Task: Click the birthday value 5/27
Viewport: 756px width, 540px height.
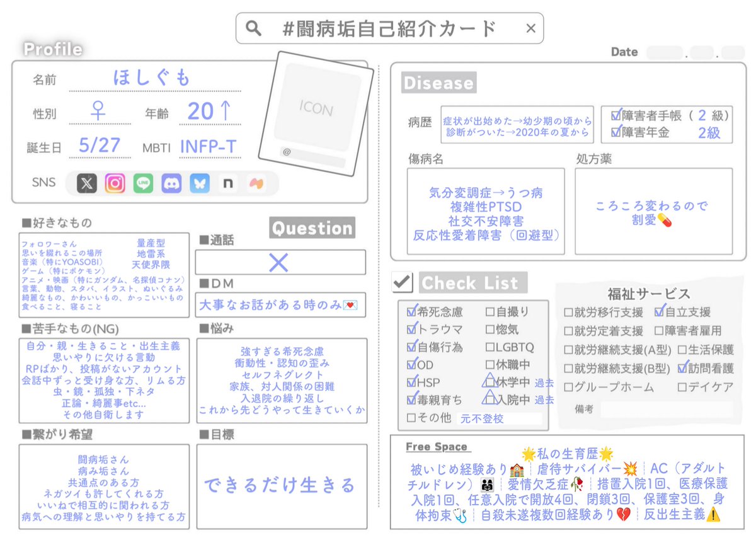Action: [x=100, y=146]
